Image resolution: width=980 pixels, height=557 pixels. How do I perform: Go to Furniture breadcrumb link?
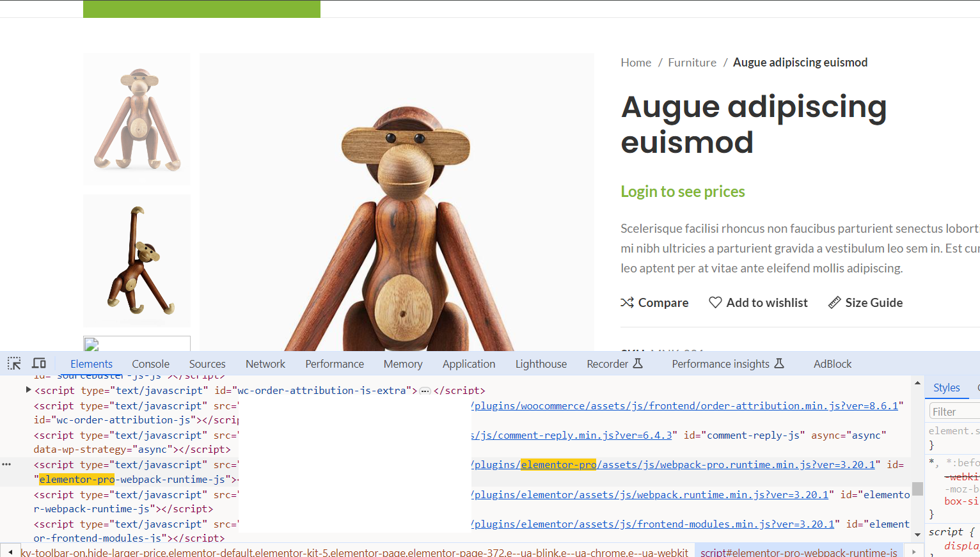[x=692, y=62]
